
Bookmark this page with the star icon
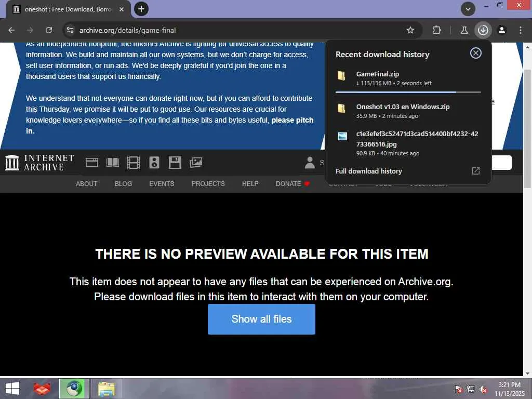pos(410,30)
